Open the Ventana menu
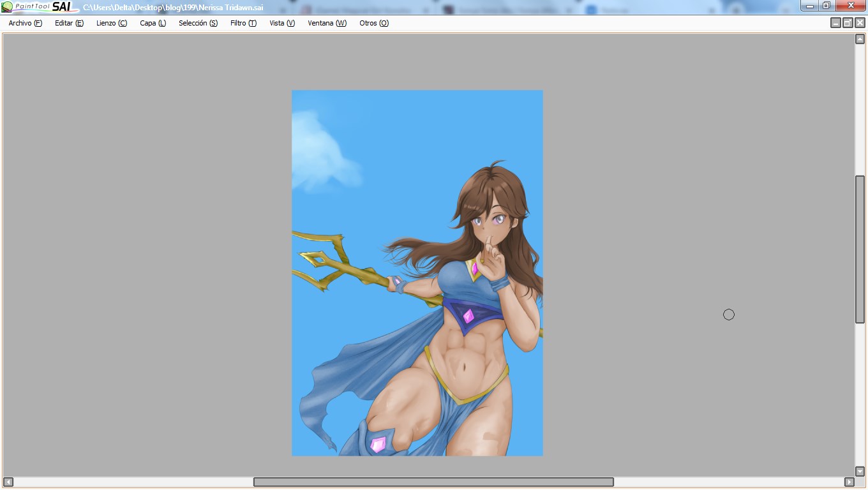Screen dimensions: 868x490 tap(327, 23)
